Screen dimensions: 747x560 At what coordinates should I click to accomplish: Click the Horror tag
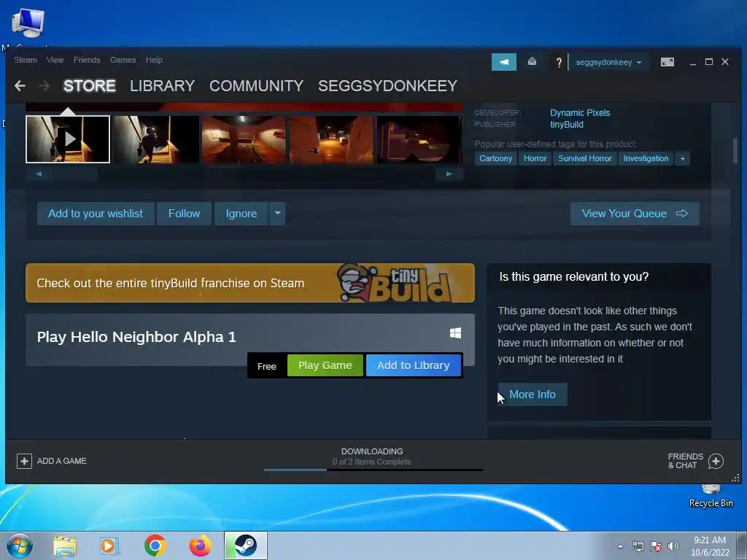coord(535,158)
